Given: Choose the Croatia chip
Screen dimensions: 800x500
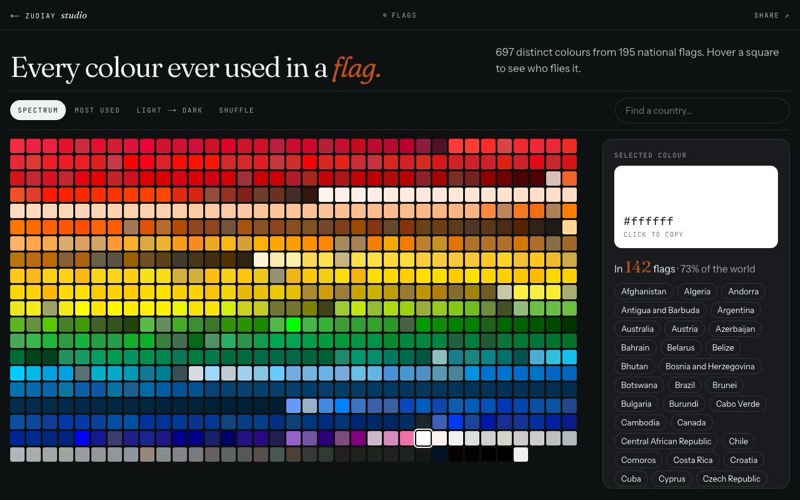Looking at the screenshot, I should (x=743, y=460).
